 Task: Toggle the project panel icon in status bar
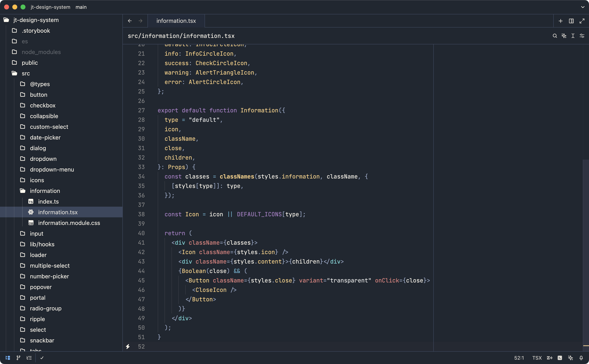point(8,358)
